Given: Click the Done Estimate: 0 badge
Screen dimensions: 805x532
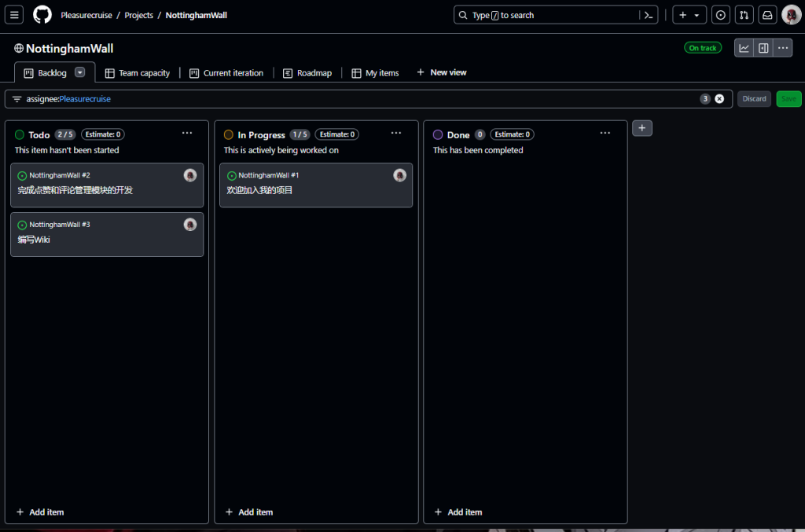Looking at the screenshot, I should [x=512, y=134].
